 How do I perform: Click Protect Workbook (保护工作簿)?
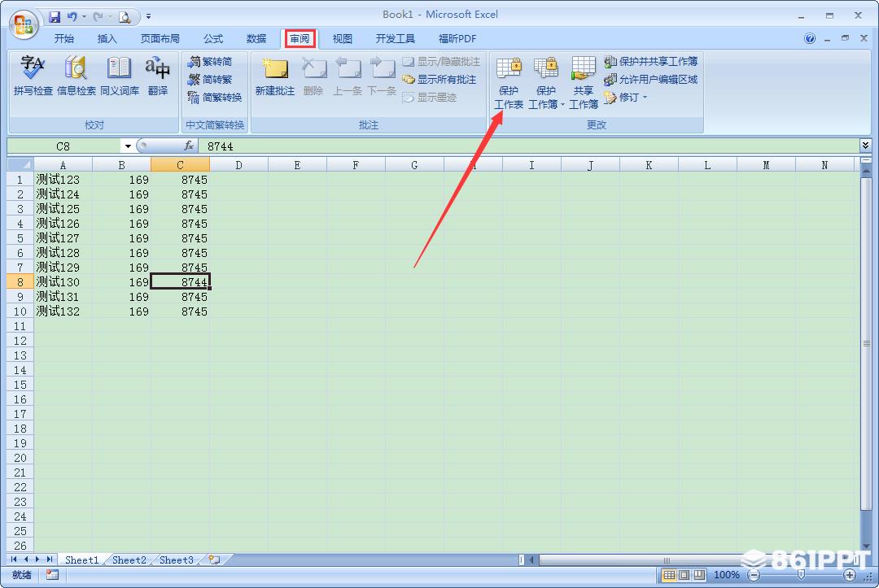click(x=546, y=84)
